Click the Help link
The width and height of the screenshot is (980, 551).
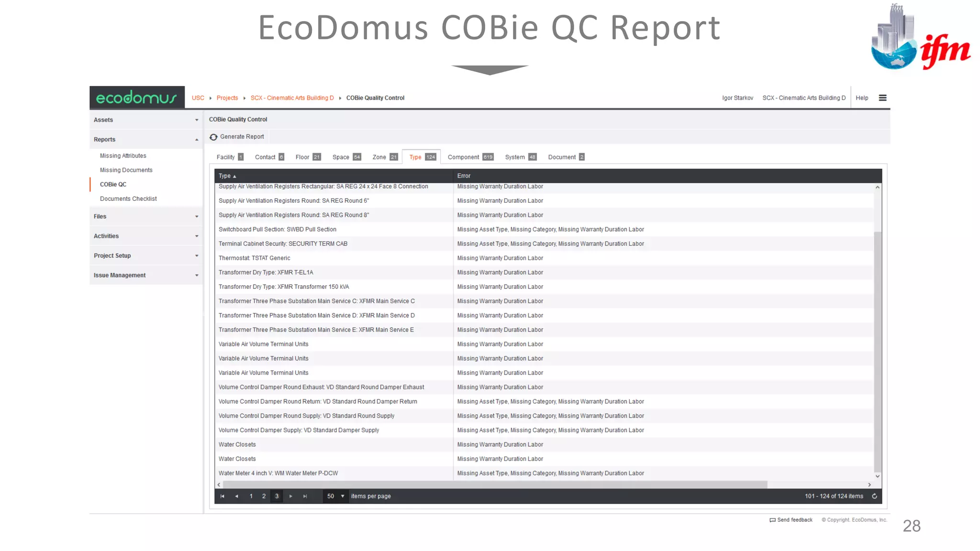862,98
